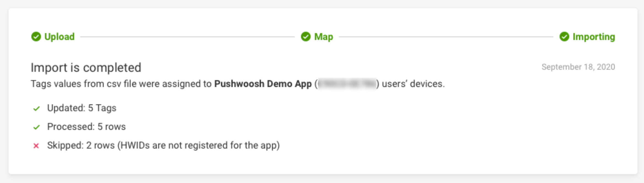Click the line between Upload and Map

188,36
